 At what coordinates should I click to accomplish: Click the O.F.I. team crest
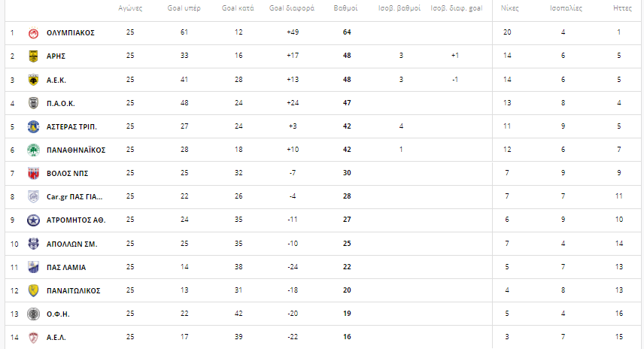coord(33,314)
